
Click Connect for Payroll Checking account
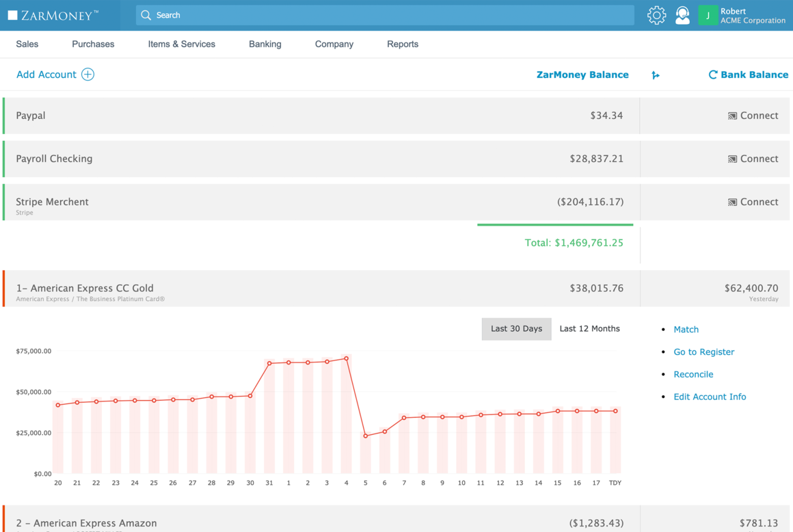click(759, 159)
